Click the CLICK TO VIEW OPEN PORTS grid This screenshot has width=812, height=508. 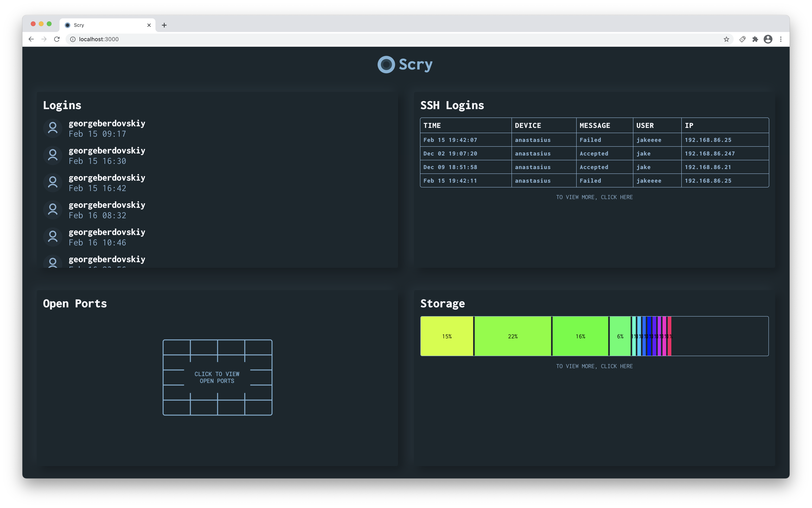pyautogui.click(x=217, y=377)
